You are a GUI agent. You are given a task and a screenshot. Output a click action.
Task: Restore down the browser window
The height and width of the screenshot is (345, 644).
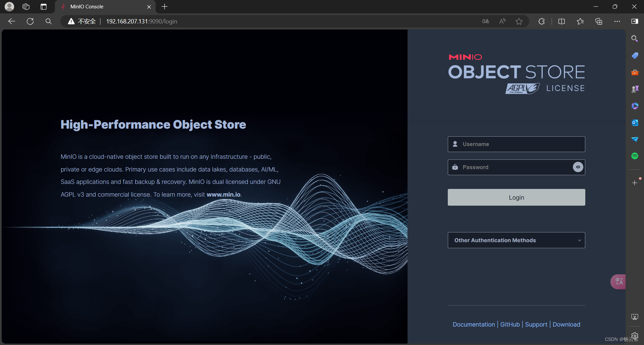pos(615,6)
